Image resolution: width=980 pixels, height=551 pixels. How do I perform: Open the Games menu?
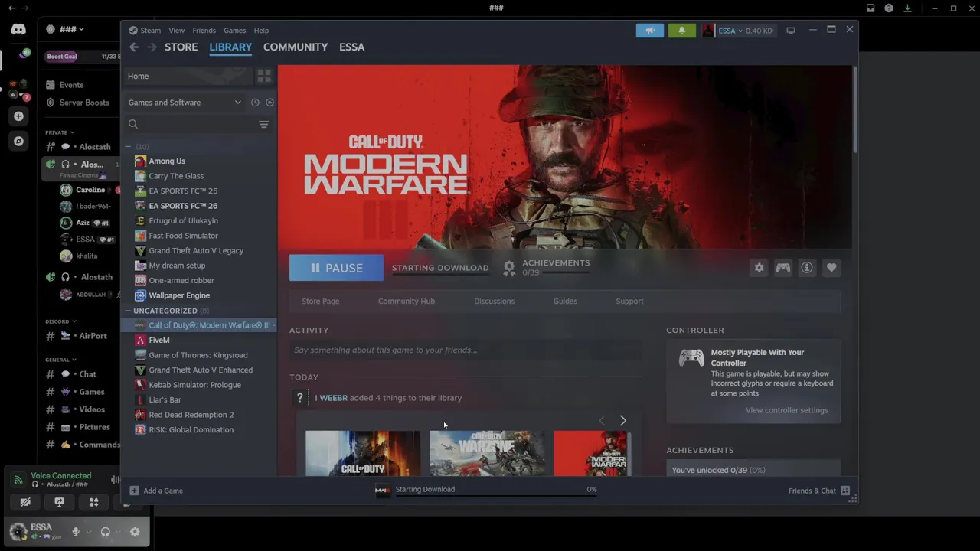(x=234, y=31)
